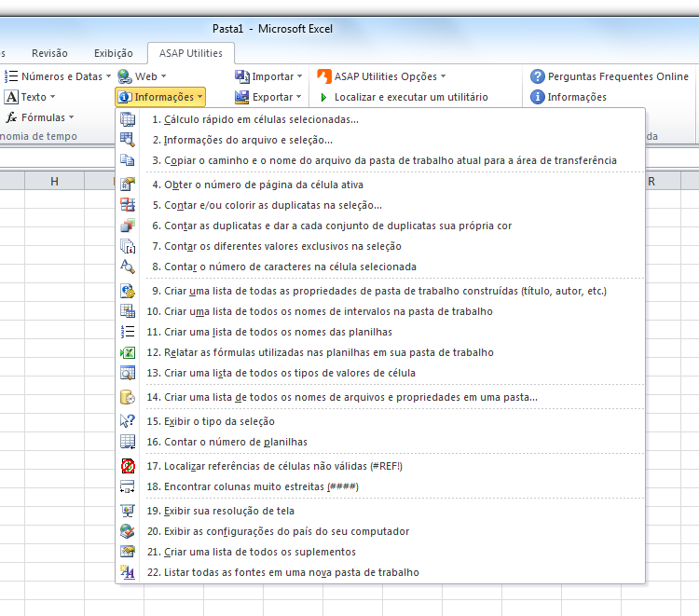Screen dimensions: 699x616
Task: Click the workbook properties icon beside item 9
Action: [x=128, y=291]
